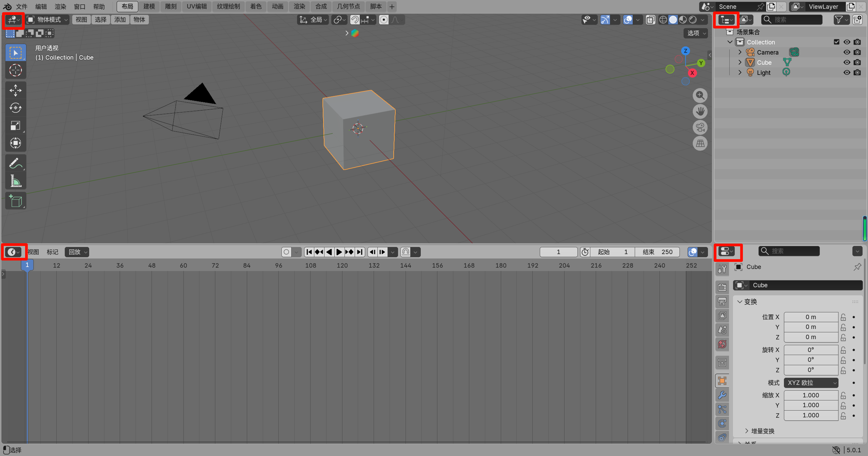The width and height of the screenshot is (868, 456).
Task: Toggle camera view in the viewport
Action: point(700,127)
